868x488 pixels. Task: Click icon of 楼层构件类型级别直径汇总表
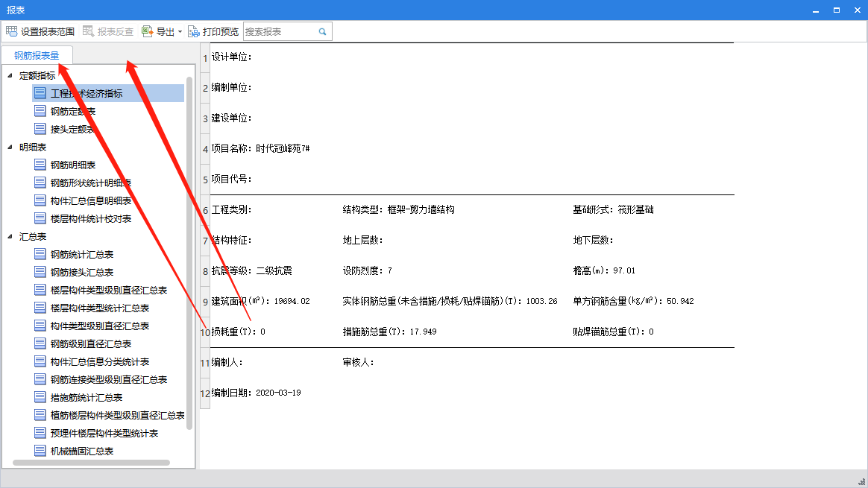coord(40,289)
